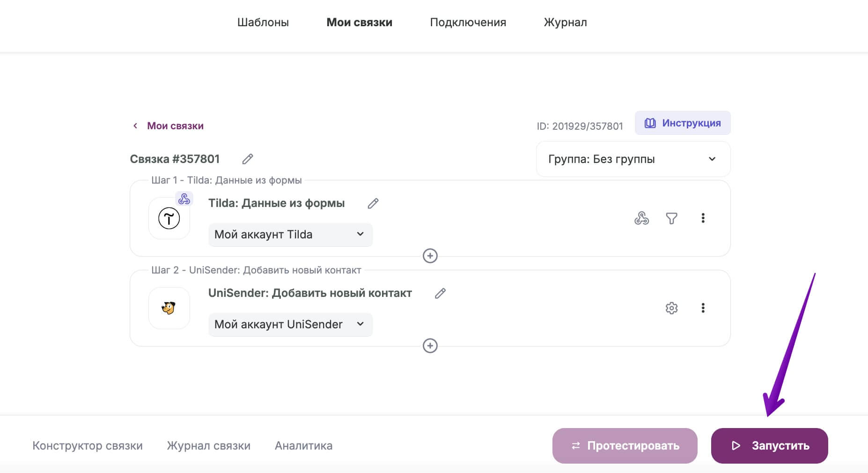868x473 pixels.
Task: Click the Tilda logo icon
Action: tap(169, 218)
